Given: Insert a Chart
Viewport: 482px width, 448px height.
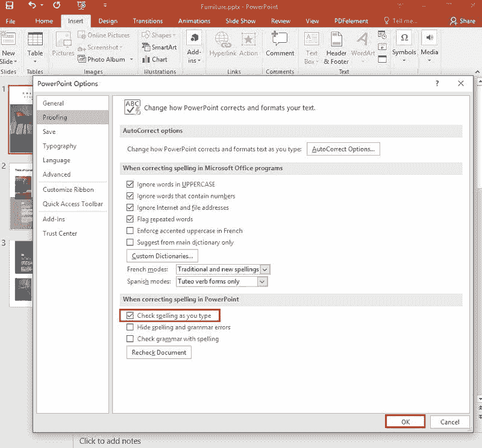Looking at the screenshot, I should pos(156,59).
